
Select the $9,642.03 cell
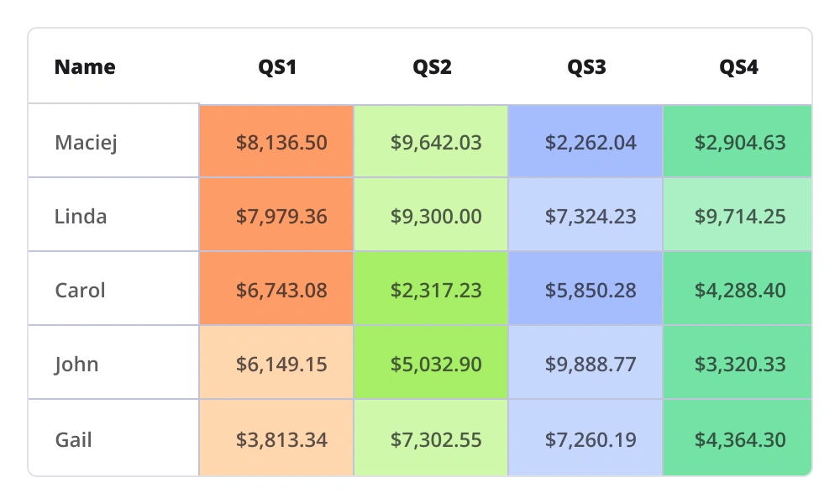click(x=436, y=142)
